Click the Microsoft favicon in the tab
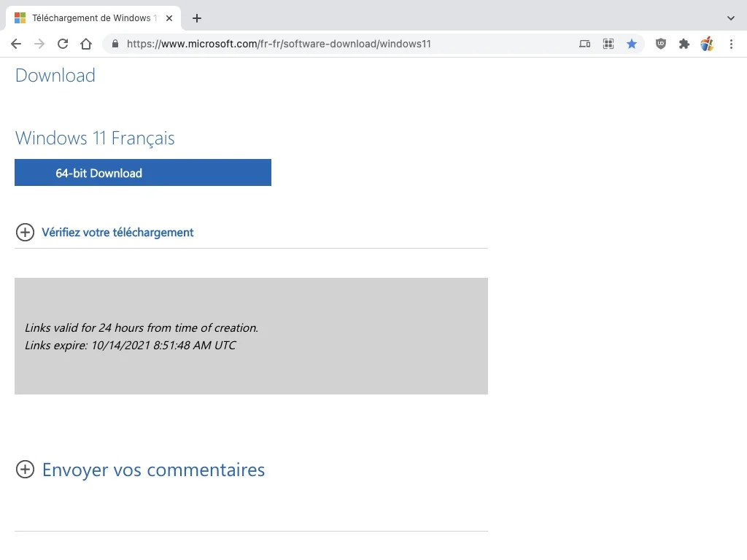This screenshot has width=747, height=560. 20,18
